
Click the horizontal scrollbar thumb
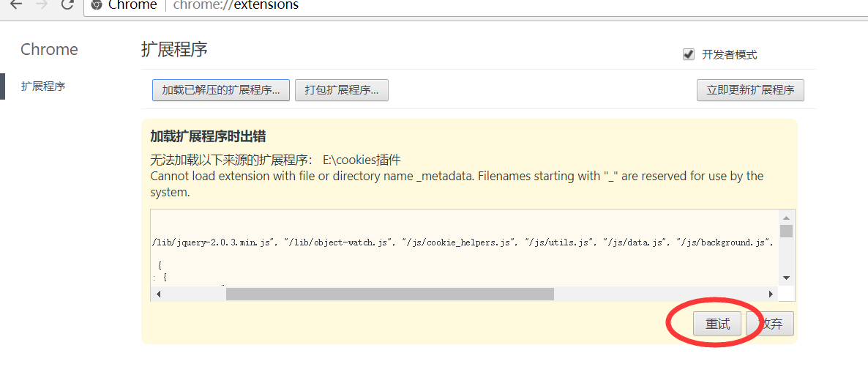tap(389, 294)
